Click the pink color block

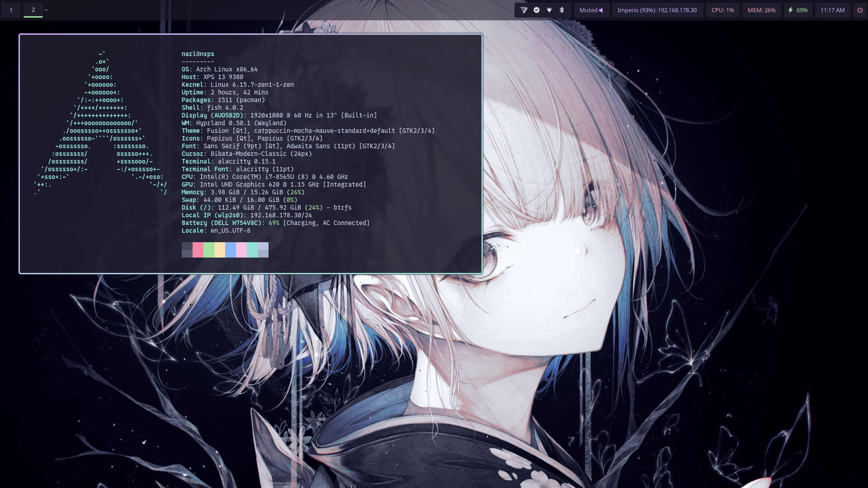coord(198,249)
